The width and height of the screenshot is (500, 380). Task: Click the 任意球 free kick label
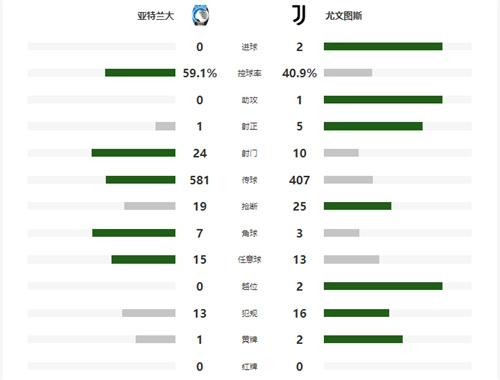click(249, 260)
